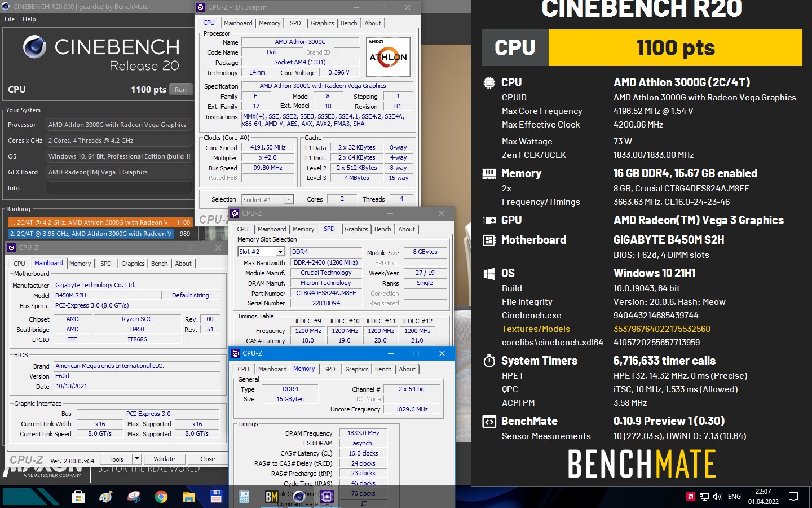Click the System Timers stopwatch icon
Screen dimensions: 812x508
(x=489, y=361)
